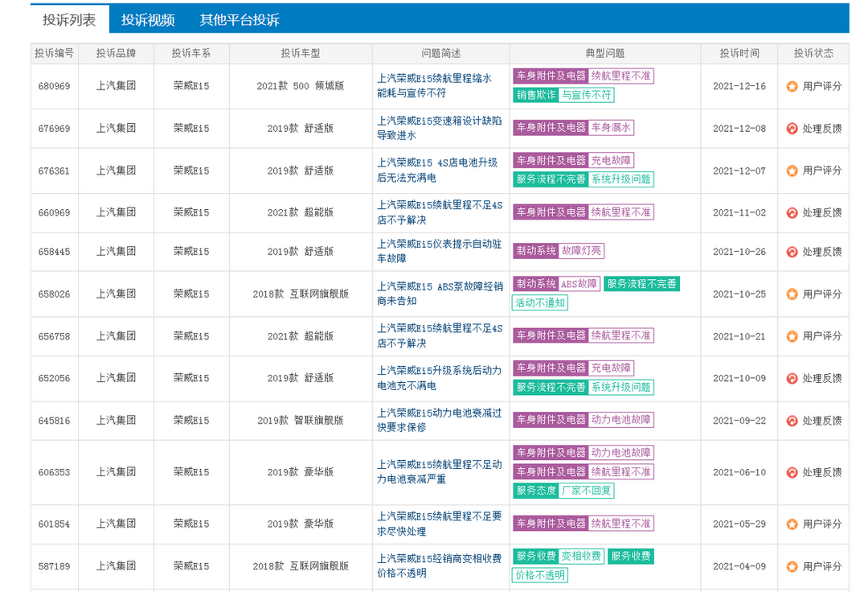Click feedback status icon for complaint 606353
Viewport: 868px width, 592px height.
click(792, 472)
